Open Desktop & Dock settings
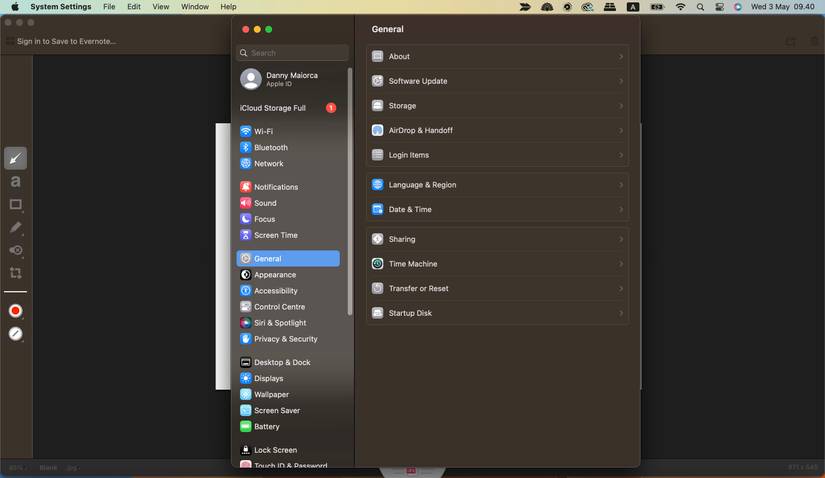Viewport: 825px width, 478px height. coord(288,362)
